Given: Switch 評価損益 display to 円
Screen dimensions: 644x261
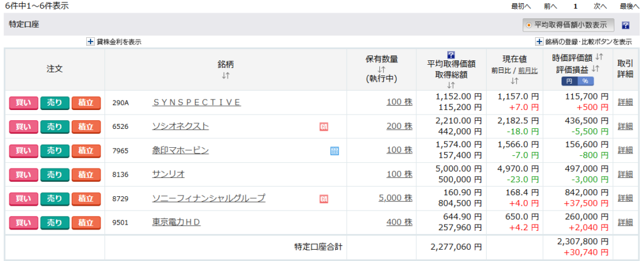Looking at the screenshot, I should pos(569,81).
